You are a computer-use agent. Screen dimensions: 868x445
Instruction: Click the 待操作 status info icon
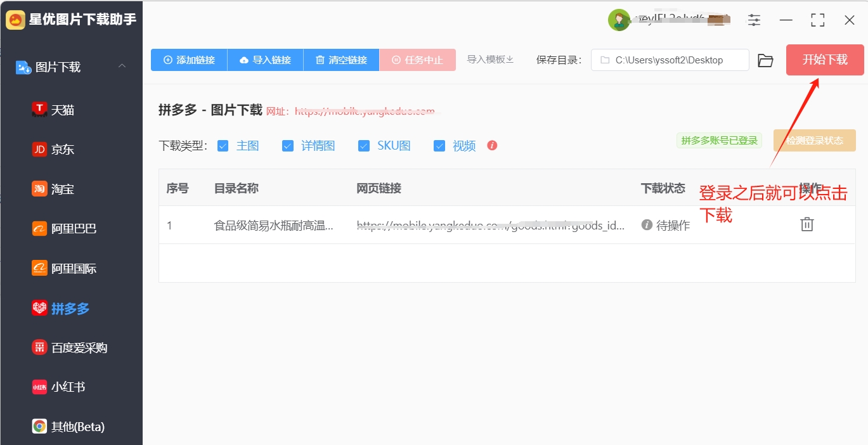[647, 224]
